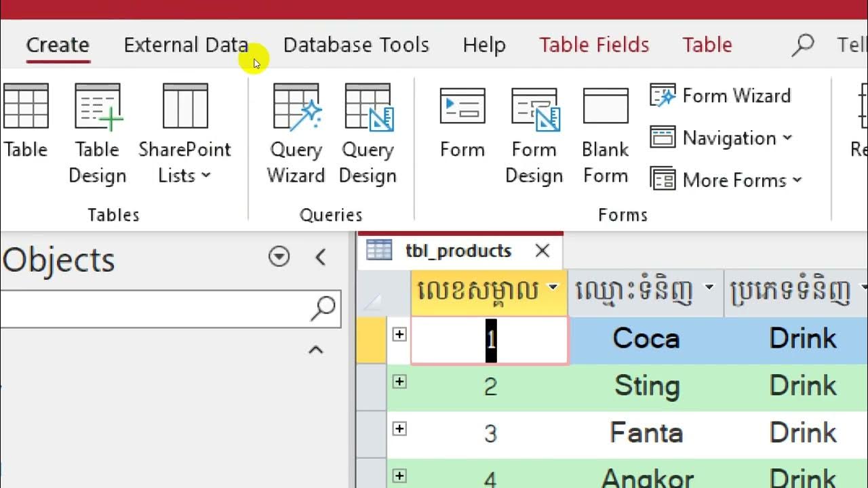Create a new Form
868x488 pixels.
click(462, 122)
